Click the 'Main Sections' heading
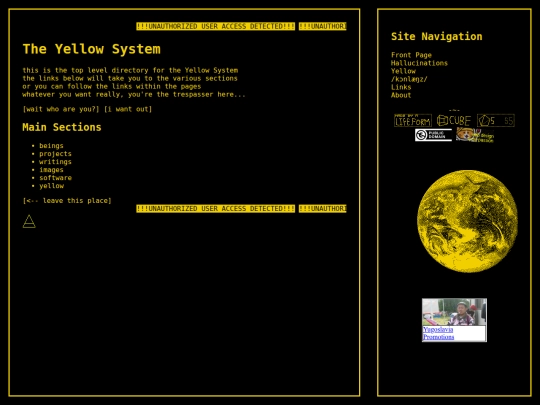Image resolution: width=540 pixels, height=405 pixels. pyautogui.click(x=62, y=127)
